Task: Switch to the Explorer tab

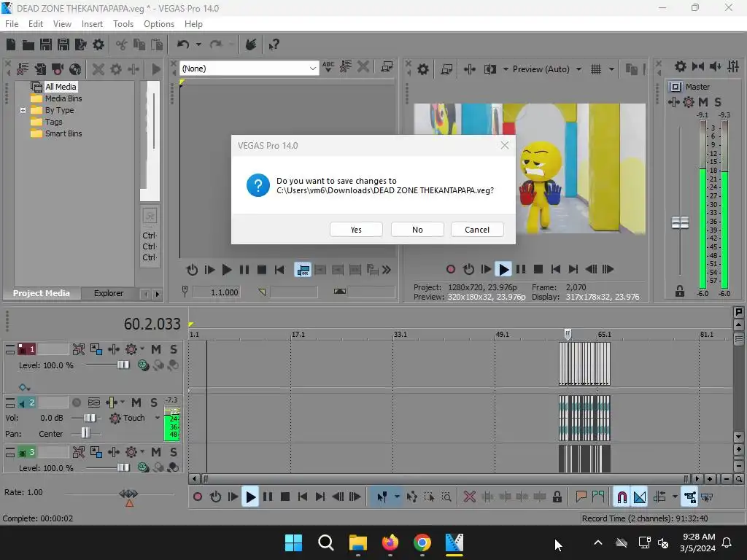Action: tap(108, 293)
